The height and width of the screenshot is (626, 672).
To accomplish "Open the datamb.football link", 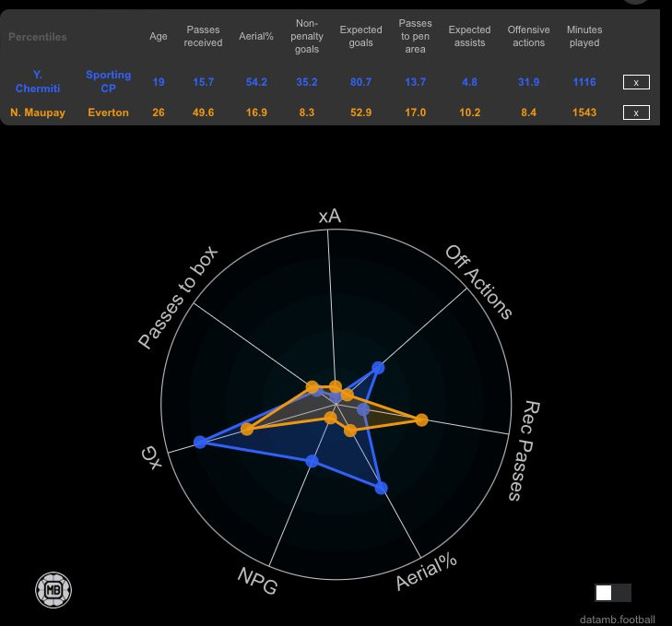I will [x=617, y=620].
